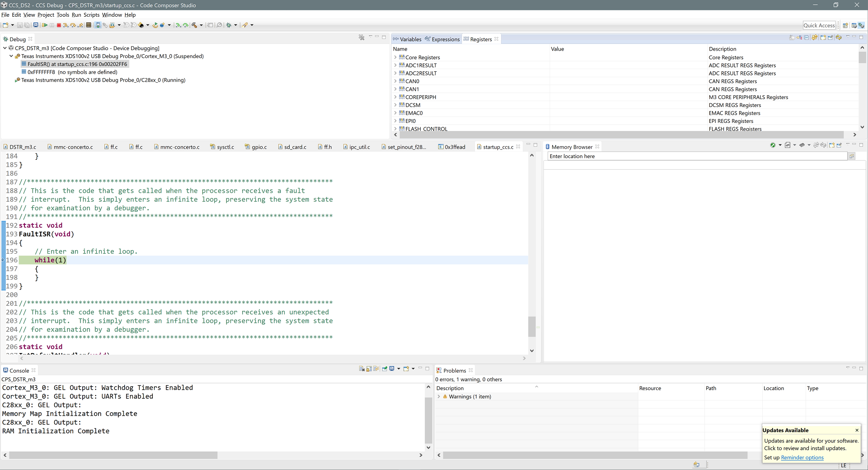
Task: Click the green Resume debug button
Action: [x=45, y=25]
